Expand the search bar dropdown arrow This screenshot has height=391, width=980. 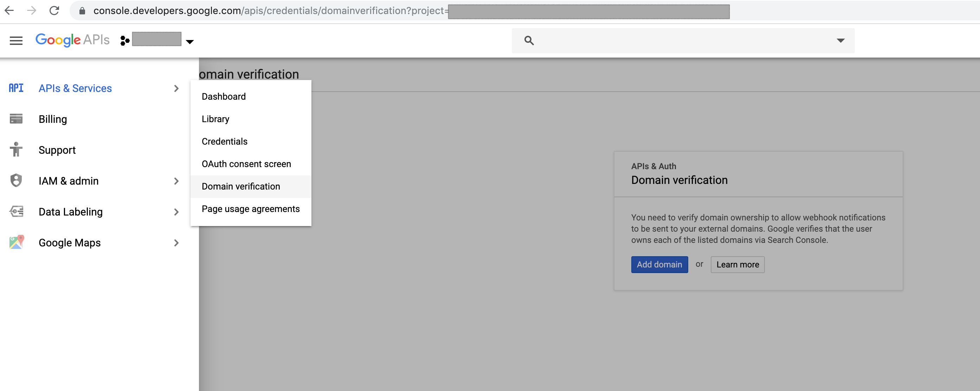(841, 40)
